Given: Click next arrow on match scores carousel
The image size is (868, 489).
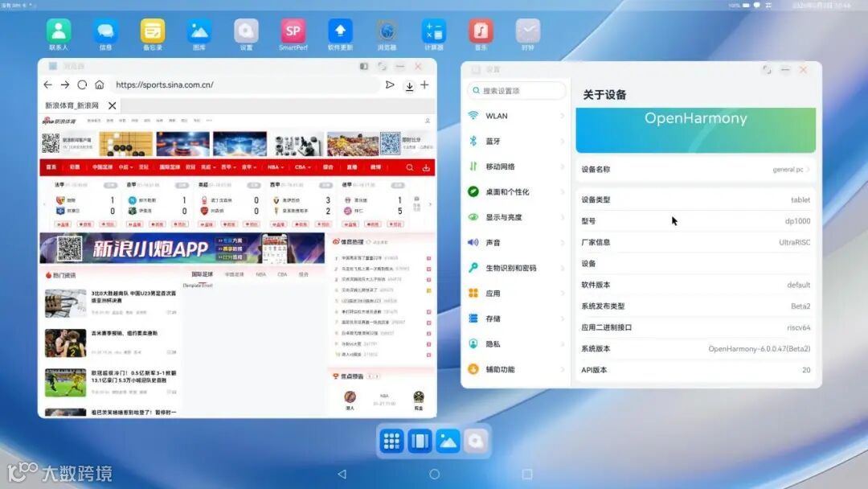Looking at the screenshot, I should coord(430,204).
